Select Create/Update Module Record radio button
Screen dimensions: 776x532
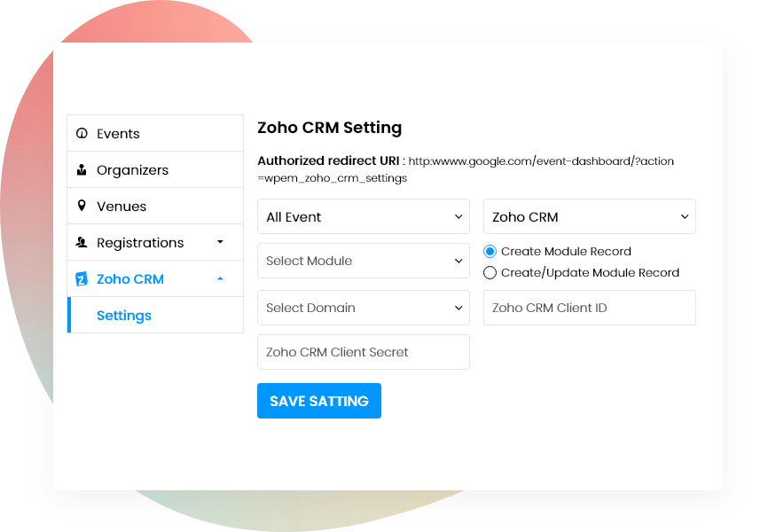click(490, 273)
